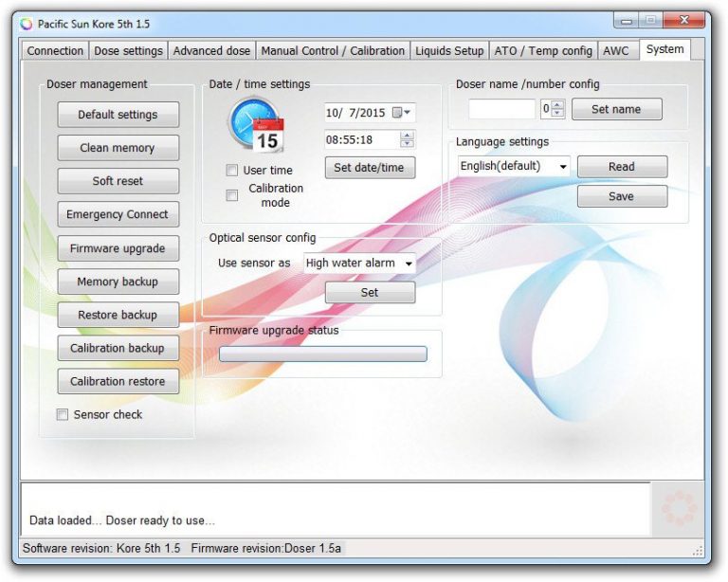The height and width of the screenshot is (582, 728).
Task: Open the date picker calendar icon
Action: (402, 113)
